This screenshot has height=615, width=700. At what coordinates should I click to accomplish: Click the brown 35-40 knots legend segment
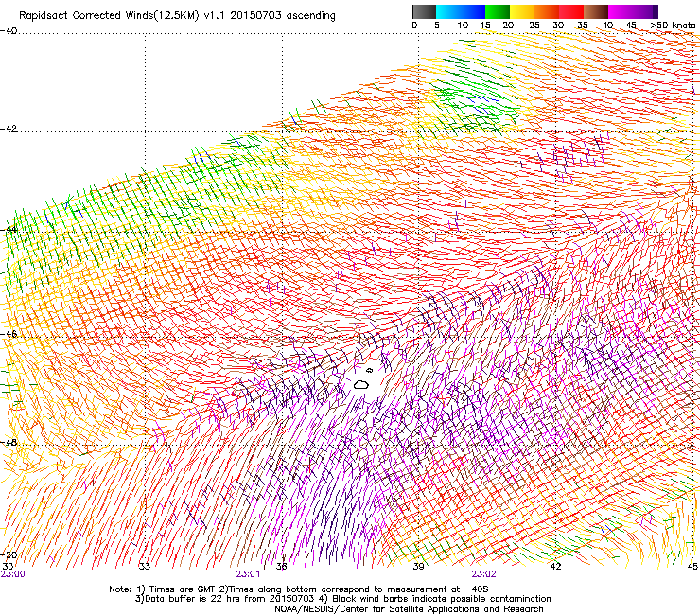pyautogui.click(x=596, y=11)
